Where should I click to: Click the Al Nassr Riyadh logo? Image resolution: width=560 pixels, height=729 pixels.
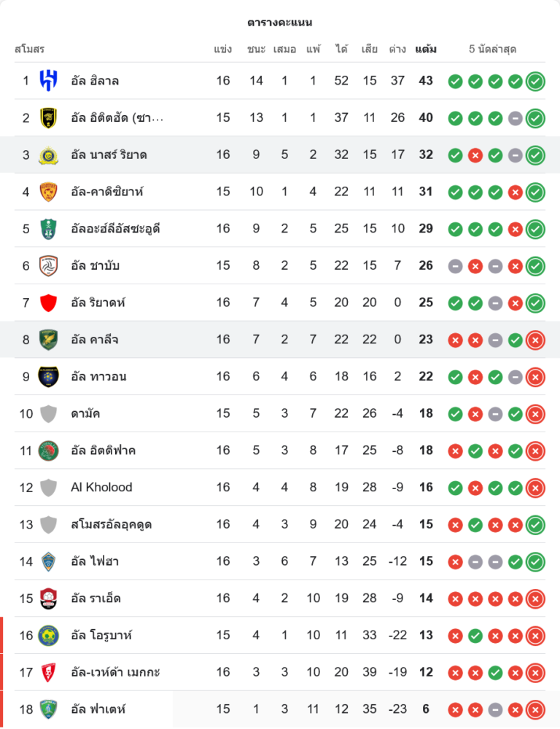click(x=48, y=155)
